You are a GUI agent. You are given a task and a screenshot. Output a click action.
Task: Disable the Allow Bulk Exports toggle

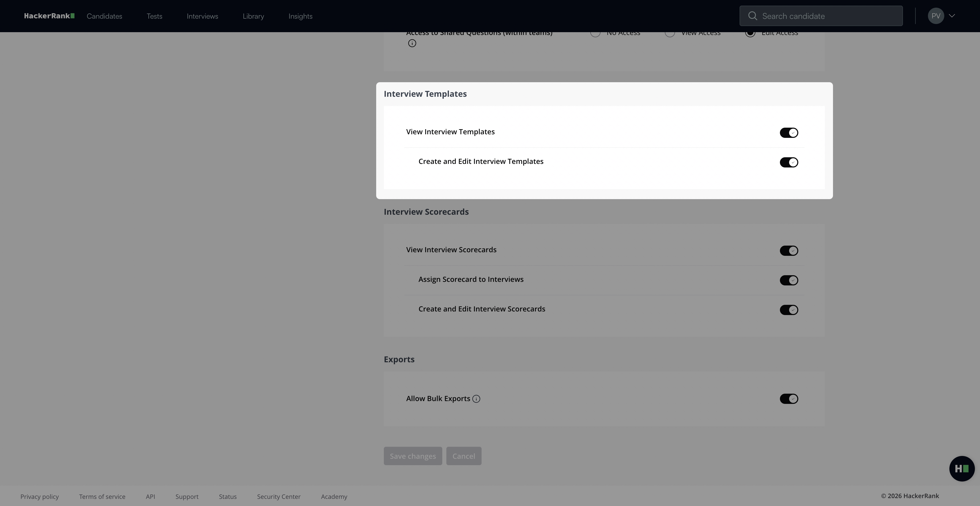pyautogui.click(x=789, y=398)
